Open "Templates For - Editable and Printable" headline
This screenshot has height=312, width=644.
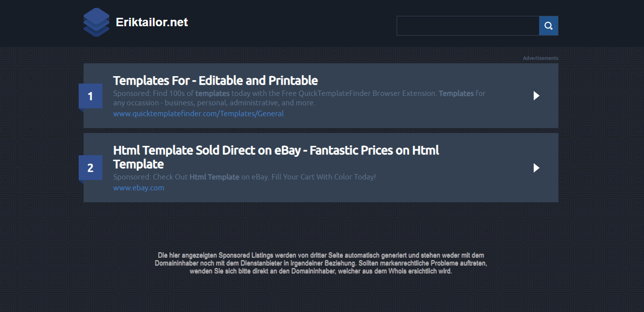[215, 81]
